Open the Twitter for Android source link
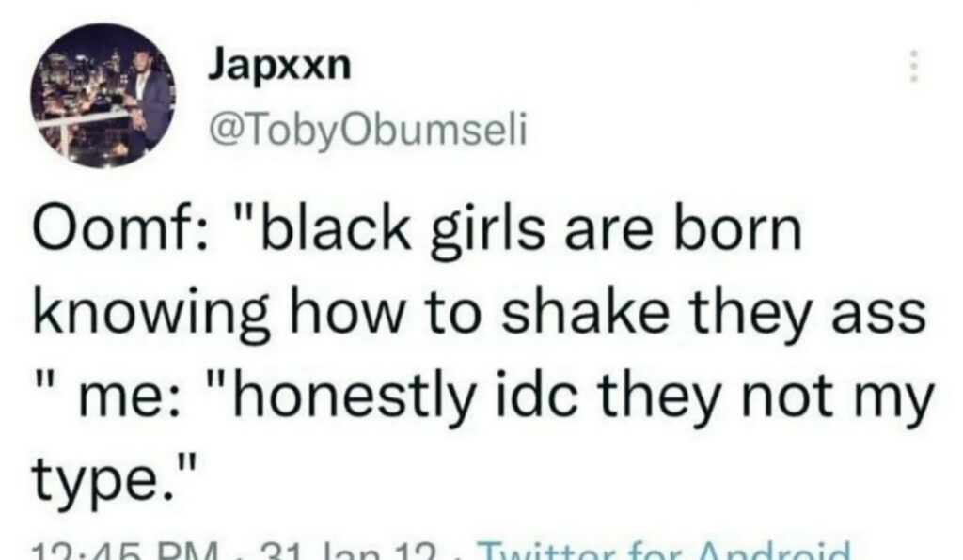Screen dimensions: 963x560 [665, 549]
